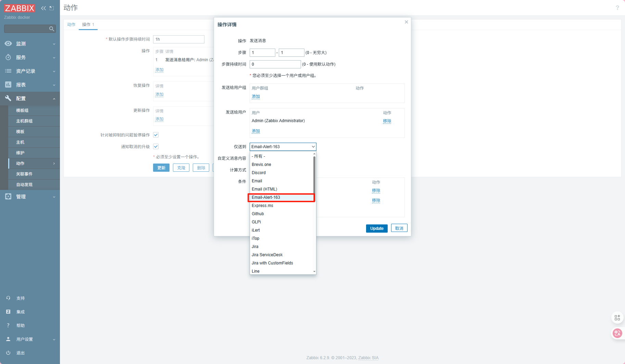Select Email-Alert-163 from the dropdown list
The height and width of the screenshot is (364, 625).
pos(282,197)
